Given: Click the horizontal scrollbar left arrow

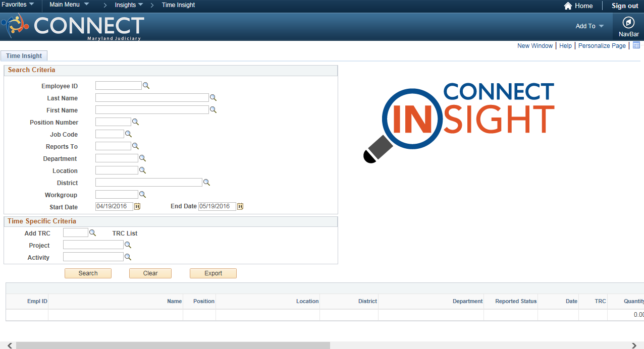Looking at the screenshot, I should pyautogui.click(x=9, y=345).
